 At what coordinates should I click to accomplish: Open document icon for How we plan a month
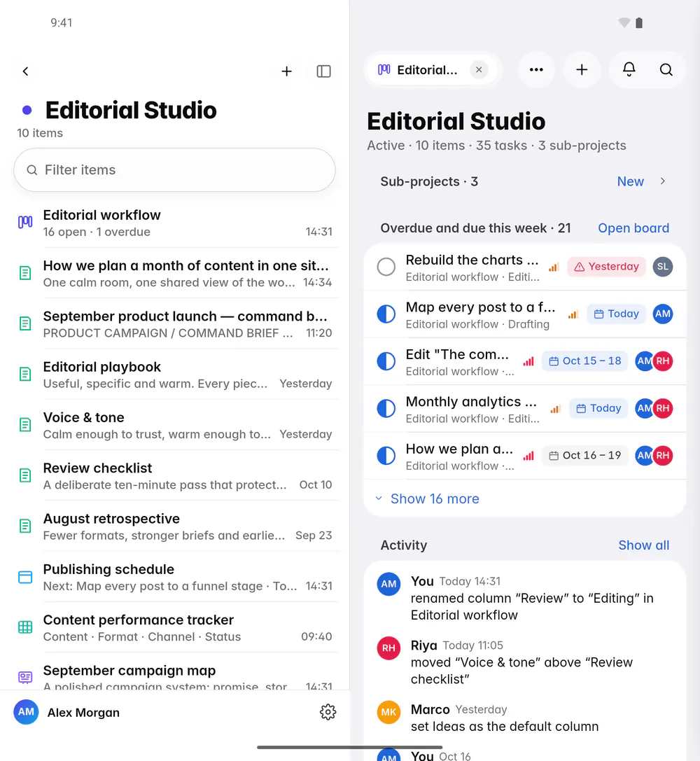[x=25, y=273]
